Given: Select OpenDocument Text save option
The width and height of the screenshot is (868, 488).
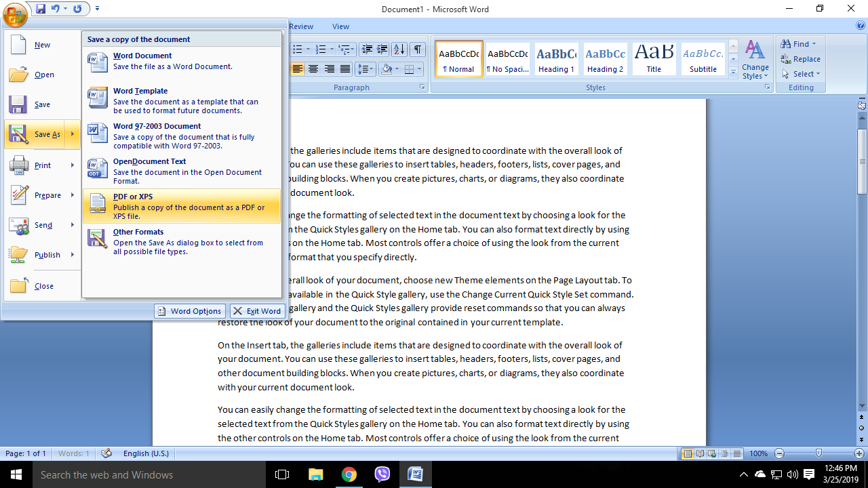Looking at the screenshot, I should pyautogui.click(x=182, y=170).
